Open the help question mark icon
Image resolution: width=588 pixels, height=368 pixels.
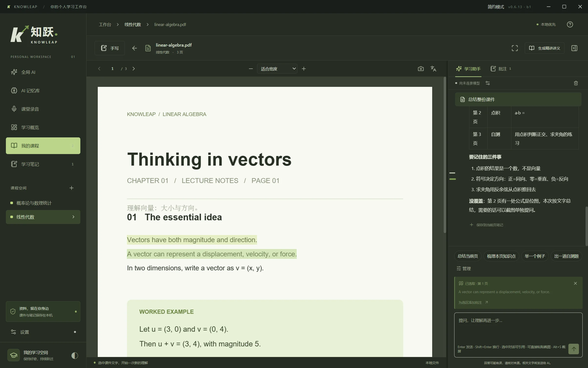(570, 25)
